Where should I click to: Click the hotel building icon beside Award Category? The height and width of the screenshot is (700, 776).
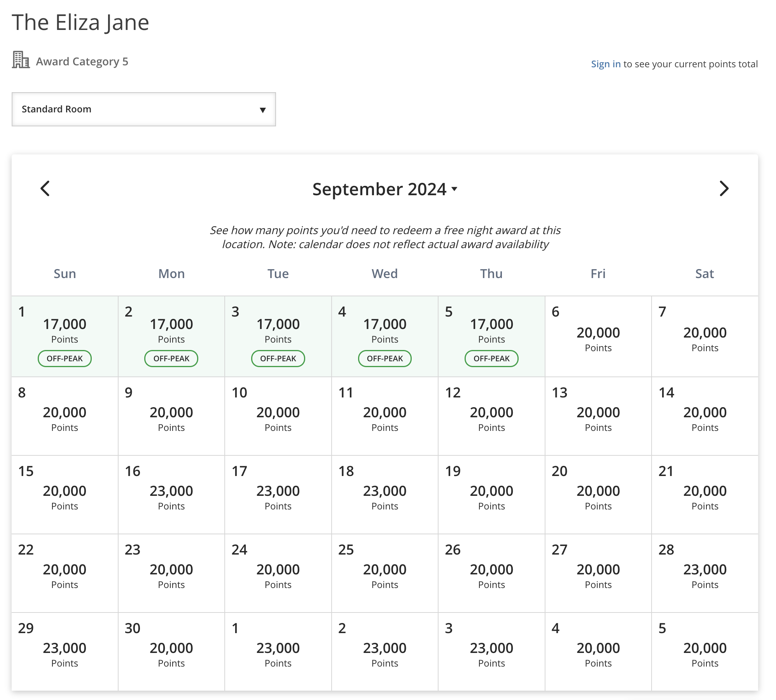21,60
